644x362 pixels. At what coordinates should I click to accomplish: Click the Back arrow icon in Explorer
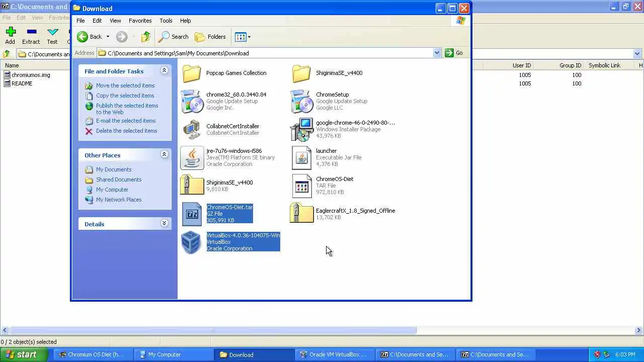[83, 37]
